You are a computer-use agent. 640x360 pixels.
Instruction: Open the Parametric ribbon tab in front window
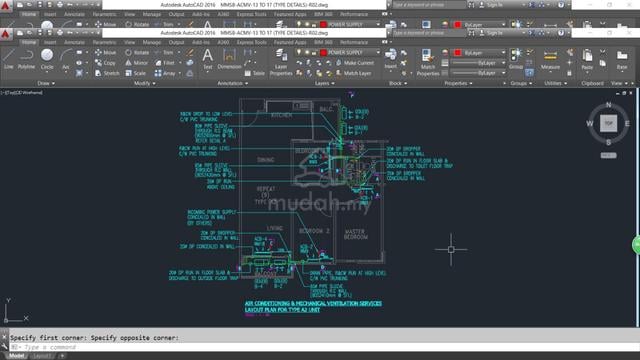[x=104, y=42]
